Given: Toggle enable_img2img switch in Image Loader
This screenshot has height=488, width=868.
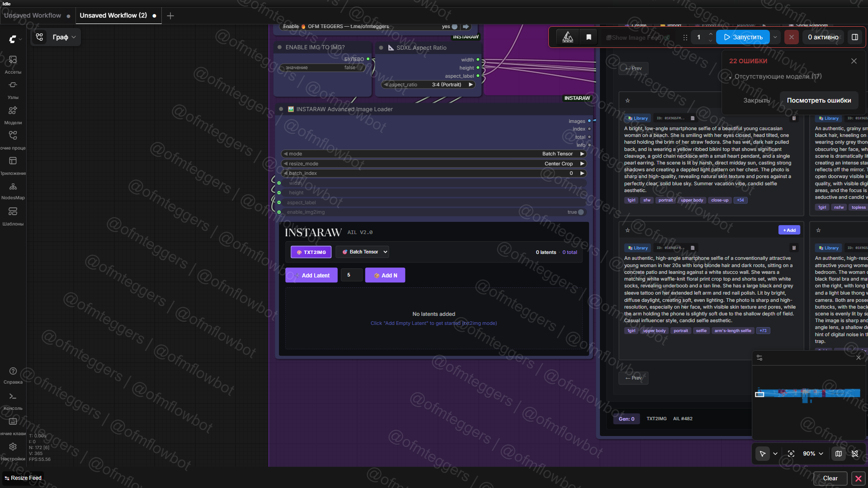Looking at the screenshot, I should [580, 212].
